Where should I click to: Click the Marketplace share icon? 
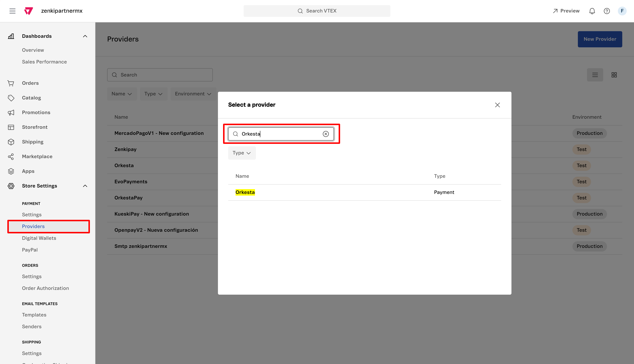pos(11,156)
